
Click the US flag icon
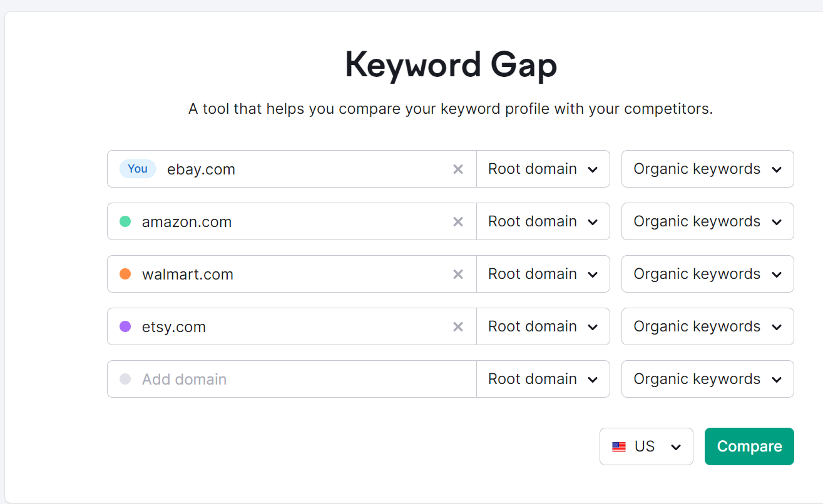click(619, 446)
